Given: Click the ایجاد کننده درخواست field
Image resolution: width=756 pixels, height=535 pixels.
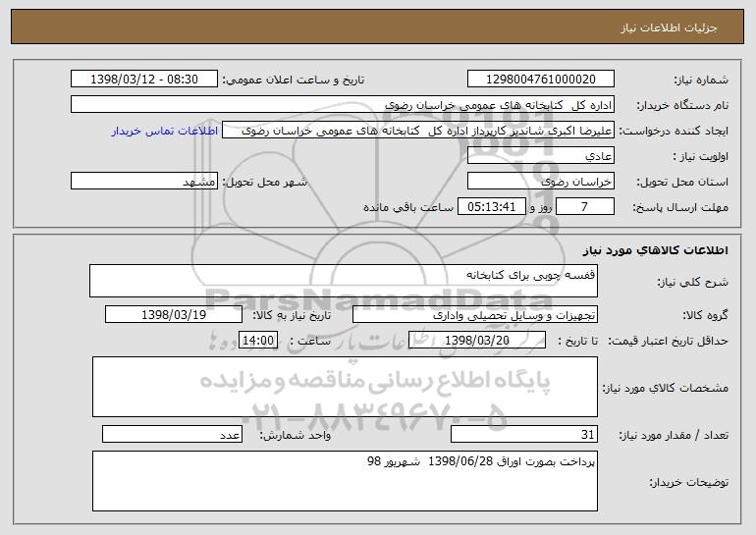Looking at the screenshot, I should pos(418,130).
